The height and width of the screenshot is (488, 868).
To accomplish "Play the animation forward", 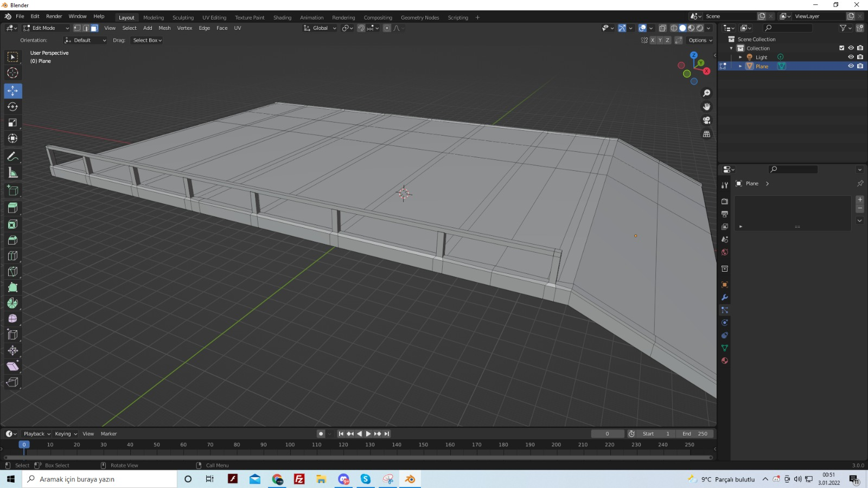I will tap(368, 434).
